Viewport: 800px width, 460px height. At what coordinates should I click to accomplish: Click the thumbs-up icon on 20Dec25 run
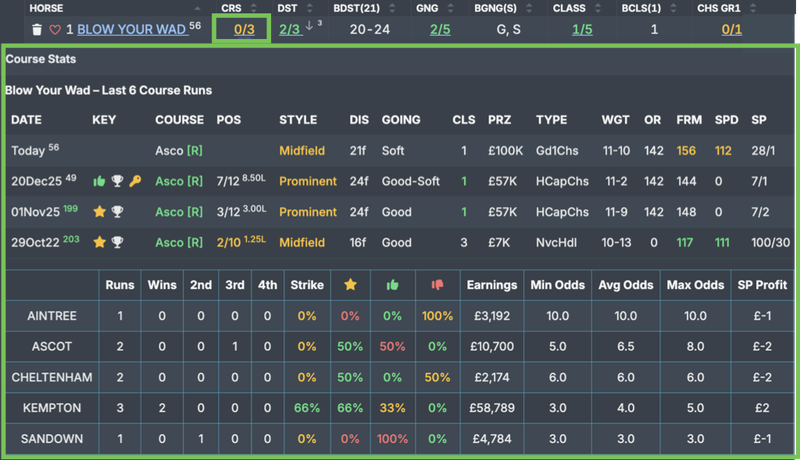pyautogui.click(x=98, y=182)
